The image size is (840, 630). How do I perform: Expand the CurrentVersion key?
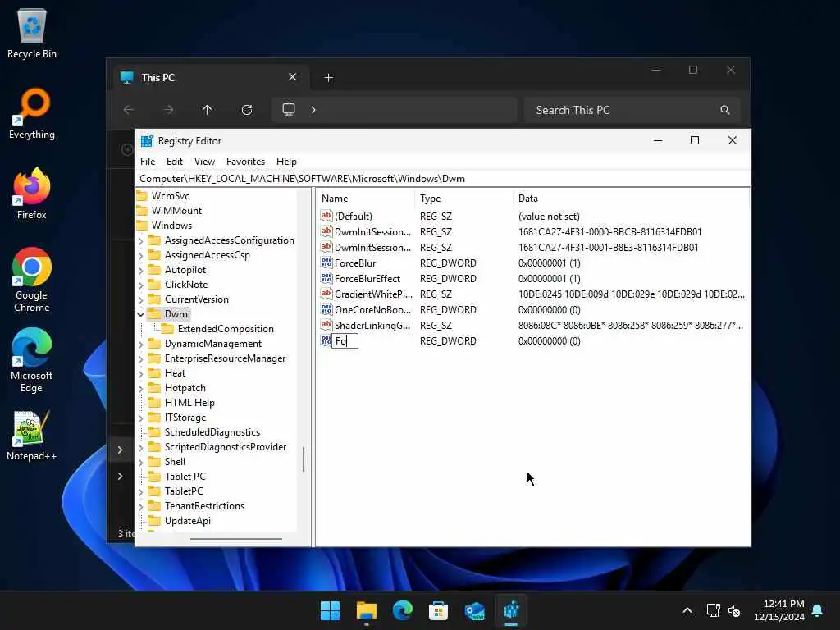141,299
